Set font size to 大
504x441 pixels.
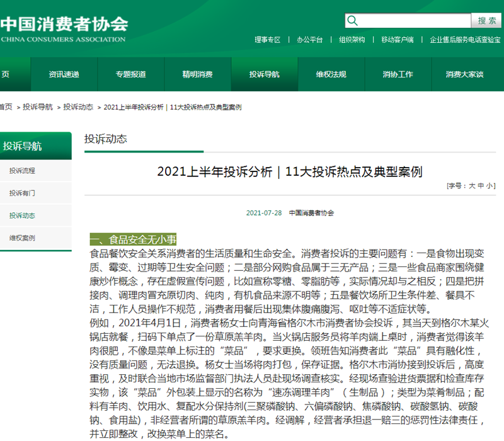[x=472, y=186]
